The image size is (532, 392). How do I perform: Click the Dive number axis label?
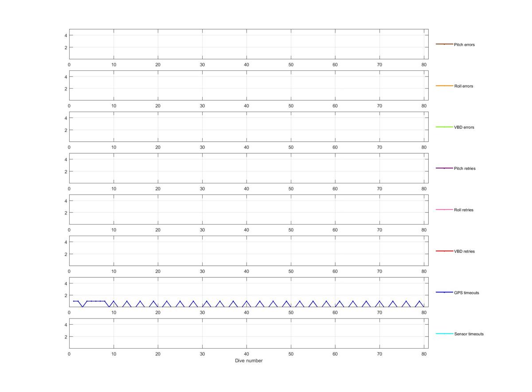pyautogui.click(x=249, y=361)
